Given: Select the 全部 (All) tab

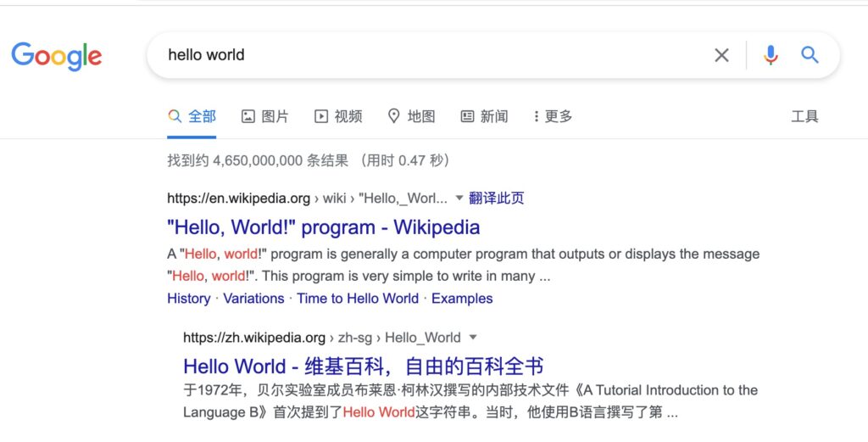Looking at the screenshot, I should click(x=192, y=116).
